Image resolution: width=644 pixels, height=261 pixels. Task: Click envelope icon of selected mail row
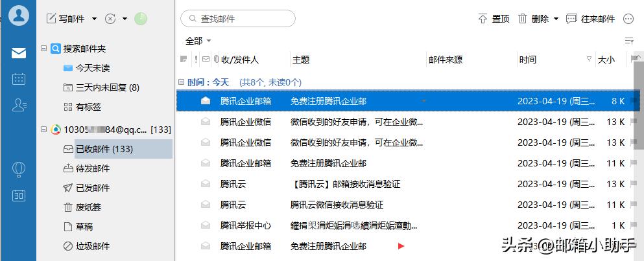tap(206, 100)
